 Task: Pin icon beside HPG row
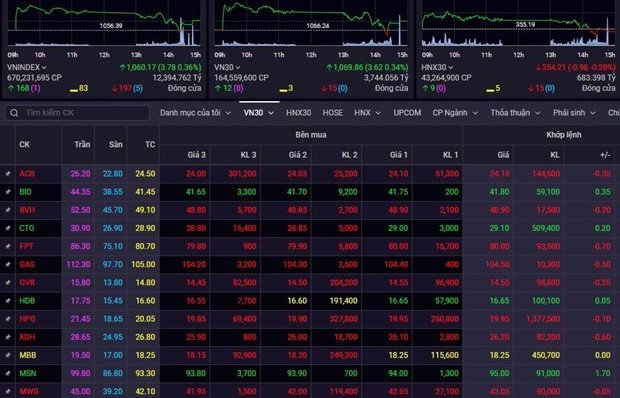(x=8, y=319)
